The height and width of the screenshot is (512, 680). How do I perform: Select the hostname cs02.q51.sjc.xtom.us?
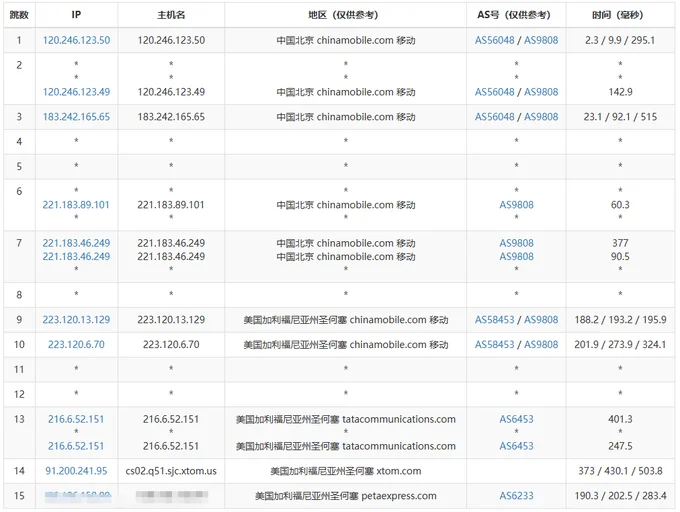point(171,471)
